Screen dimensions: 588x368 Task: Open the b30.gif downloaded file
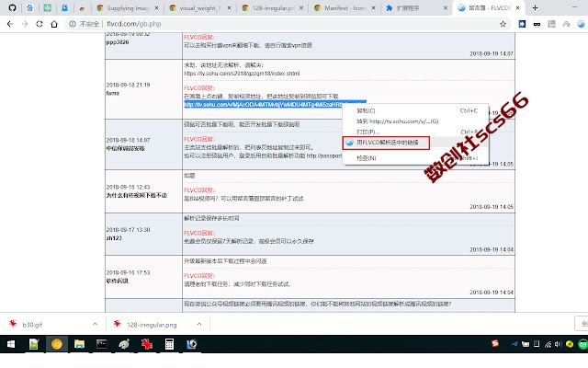click(45, 325)
